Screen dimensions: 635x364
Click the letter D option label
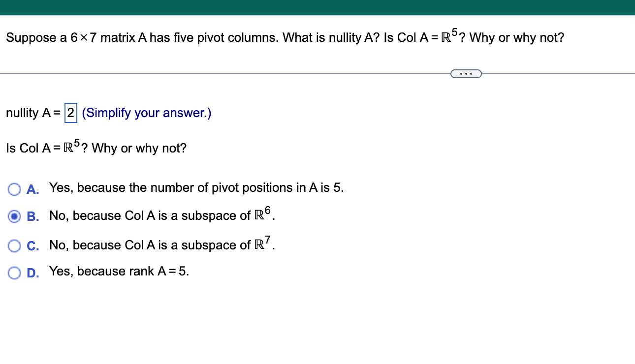pos(32,273)
